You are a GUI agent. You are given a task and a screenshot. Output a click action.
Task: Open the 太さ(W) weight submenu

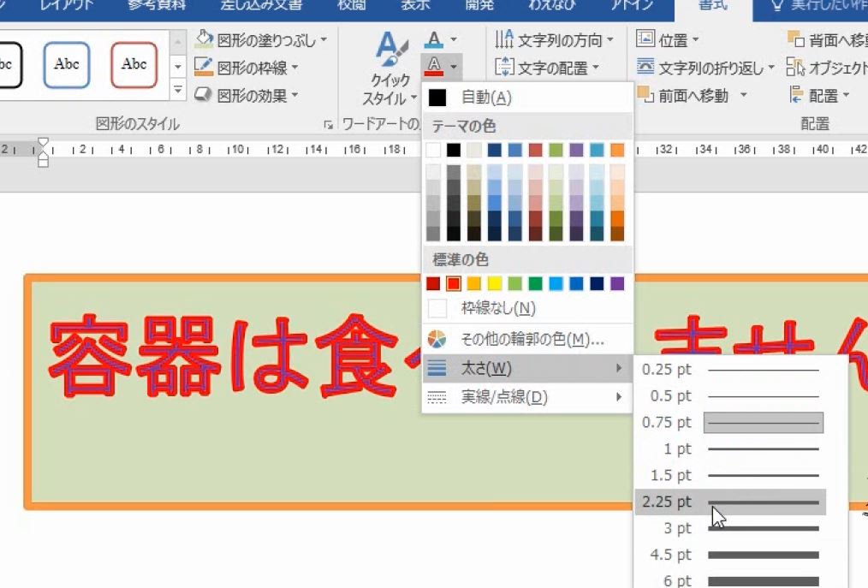pyautogui.click(x=527, y=368)
